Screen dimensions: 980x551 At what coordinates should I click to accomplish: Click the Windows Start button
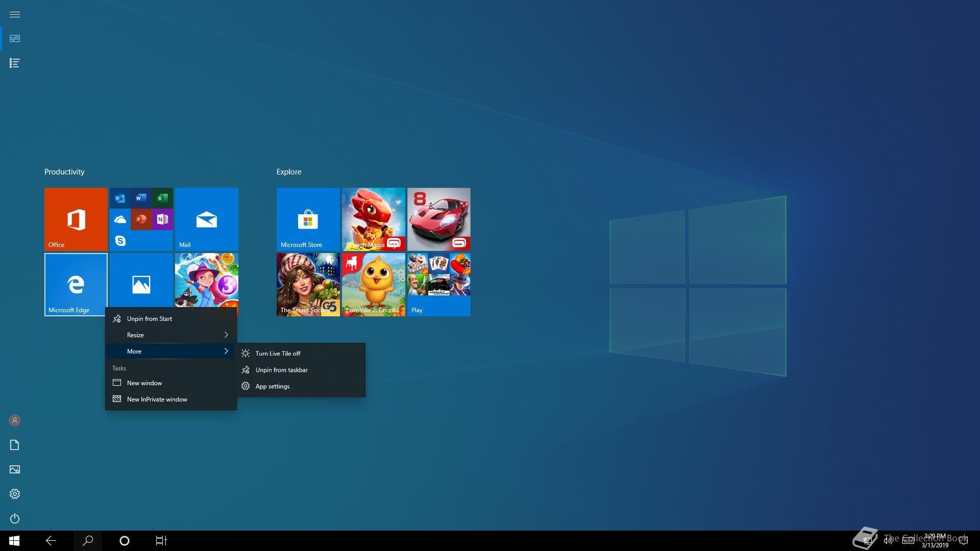14,541
